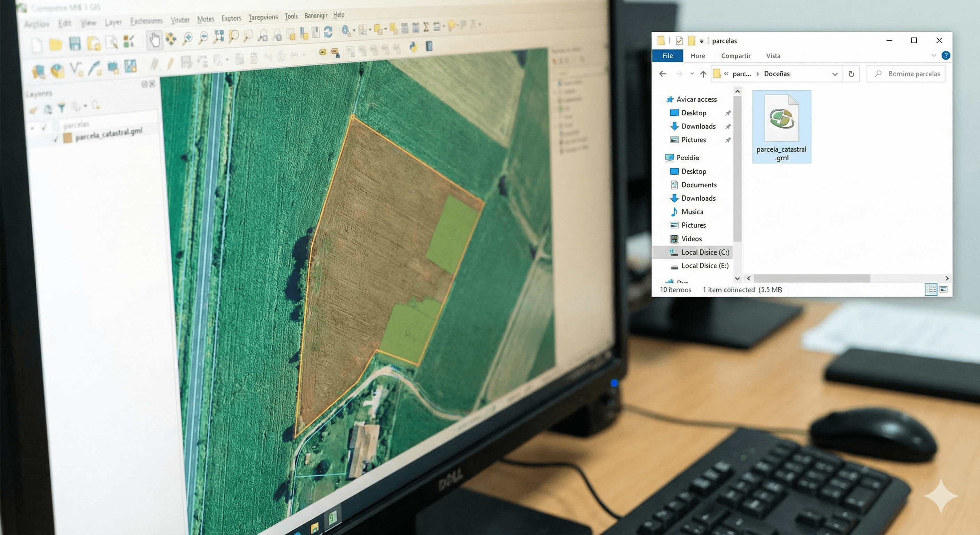
Task: Open the Help menu in the GIS window
Action: click(339, 15)
